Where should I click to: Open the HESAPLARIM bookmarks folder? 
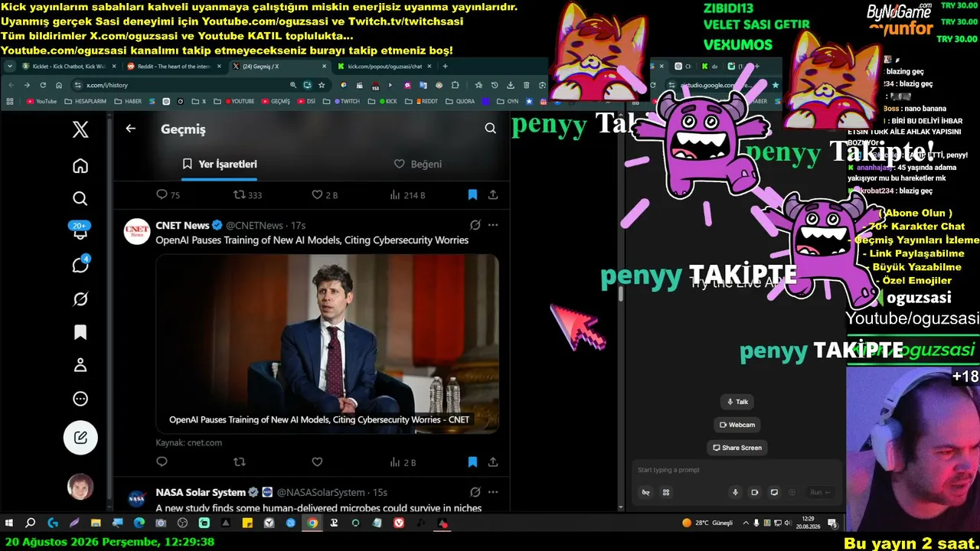click(x=86, y=101)
